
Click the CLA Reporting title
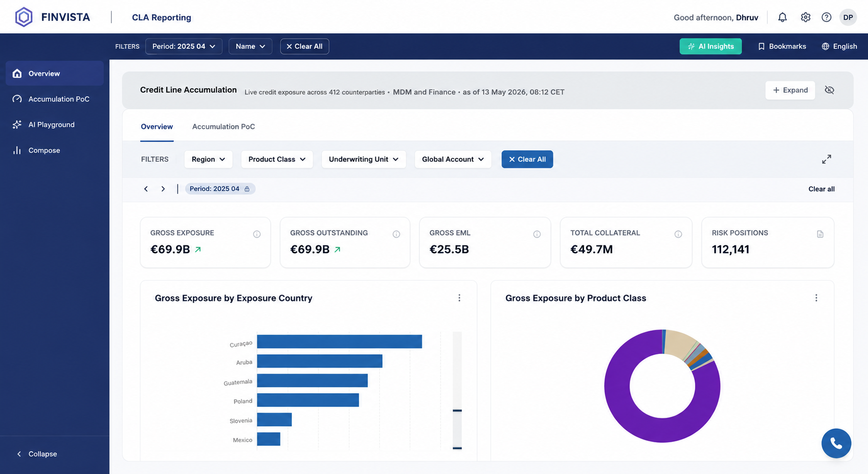coord(162,17)
